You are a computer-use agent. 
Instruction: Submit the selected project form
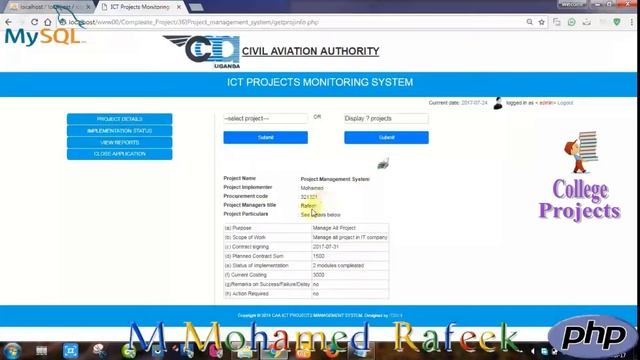point(265,138)
